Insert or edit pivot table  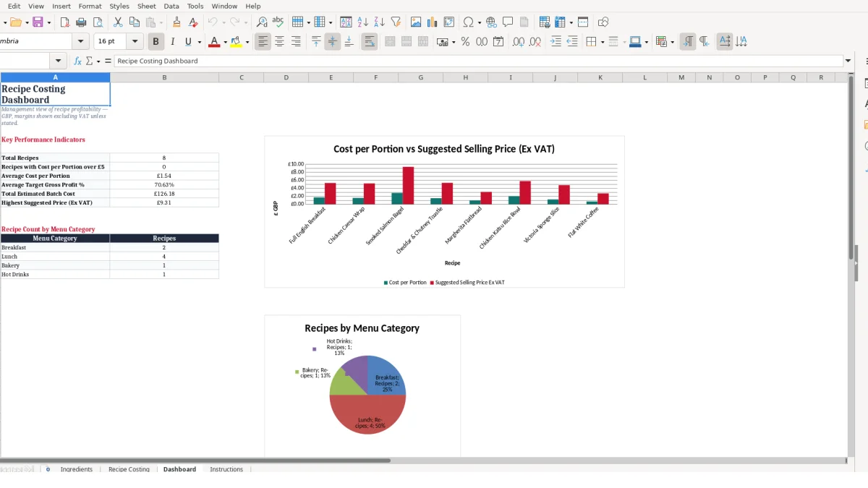449,22
